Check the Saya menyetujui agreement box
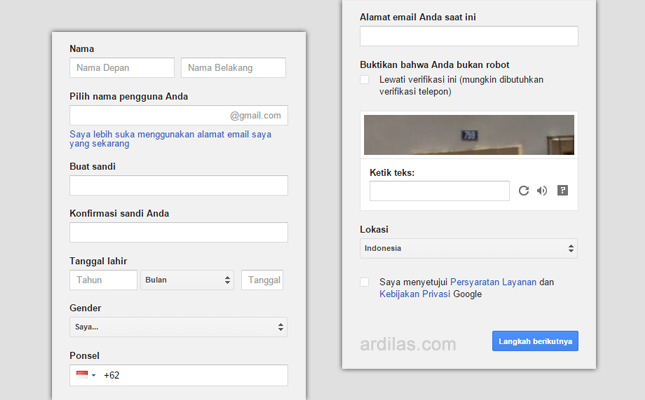 [364, 282]
